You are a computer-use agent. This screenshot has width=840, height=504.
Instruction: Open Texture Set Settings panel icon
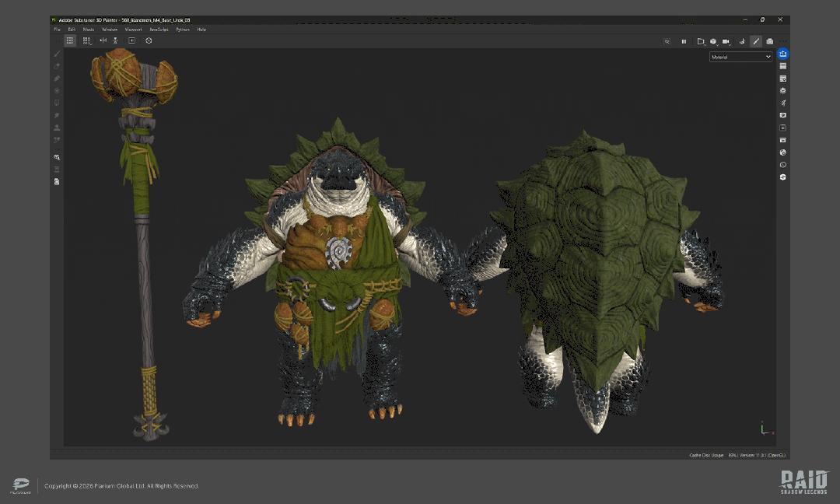tap(782, 79)
